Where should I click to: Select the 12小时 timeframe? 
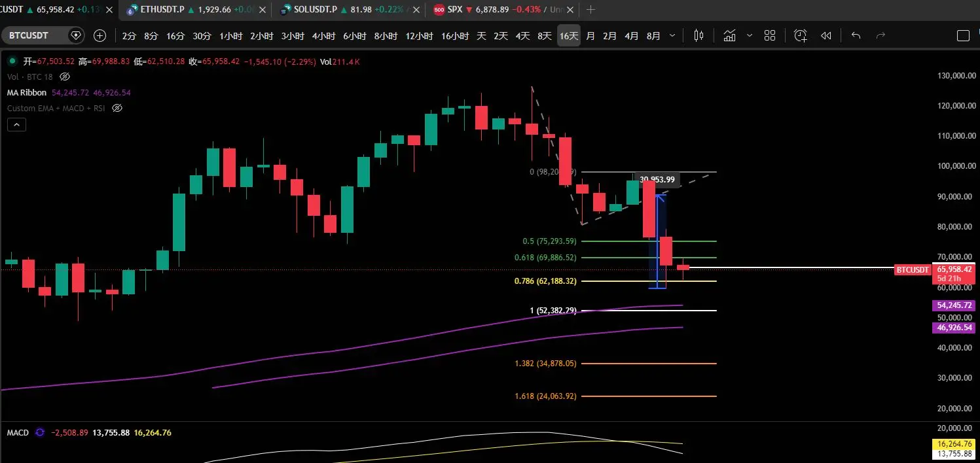[x=419, y=36]
